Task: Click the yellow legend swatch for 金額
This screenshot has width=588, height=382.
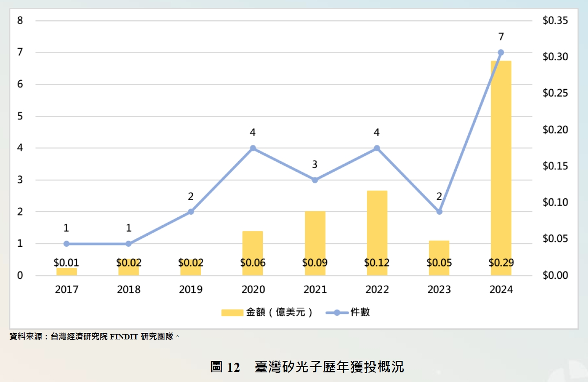Action: coord(232,313)
